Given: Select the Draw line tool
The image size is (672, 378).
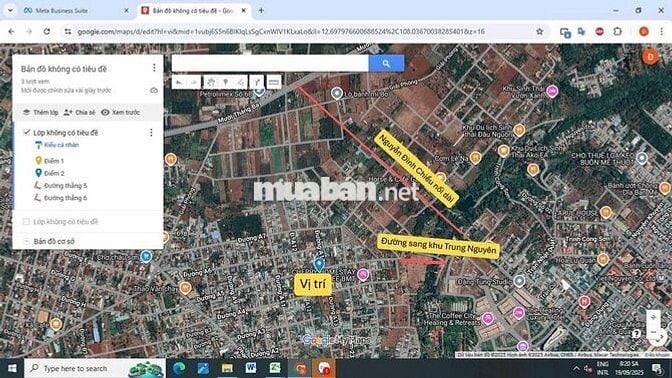Looking at the screenshot, I should point(240,82).
